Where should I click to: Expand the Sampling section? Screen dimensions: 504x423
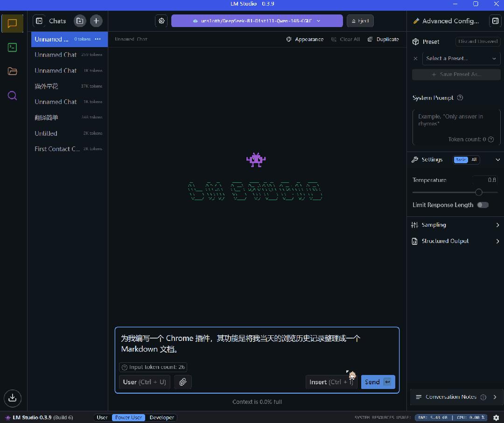(455, 225)
